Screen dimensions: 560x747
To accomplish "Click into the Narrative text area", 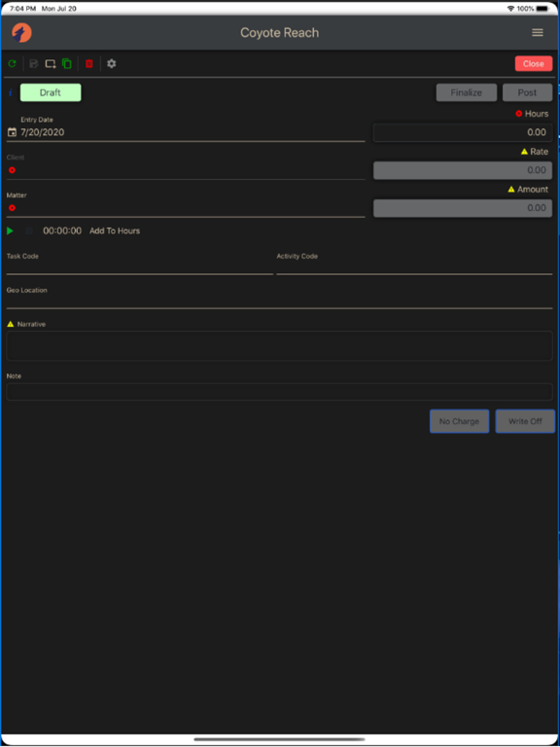I will point(280,346).
